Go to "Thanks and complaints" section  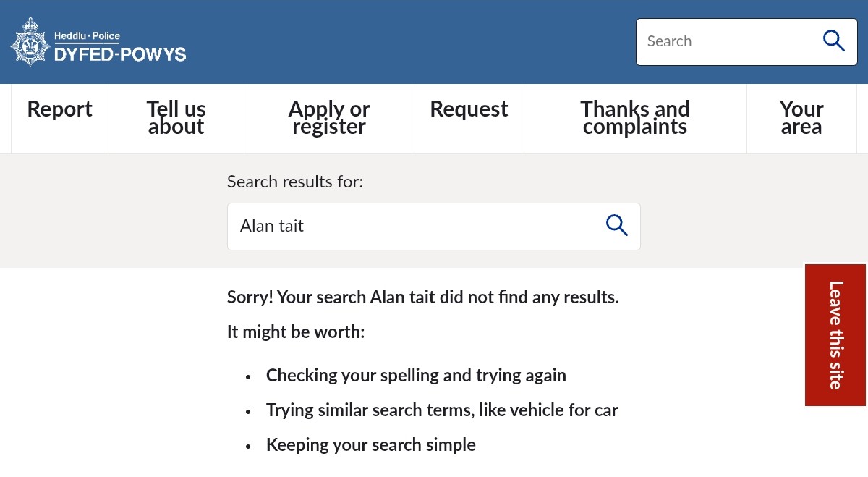[635, 118]
